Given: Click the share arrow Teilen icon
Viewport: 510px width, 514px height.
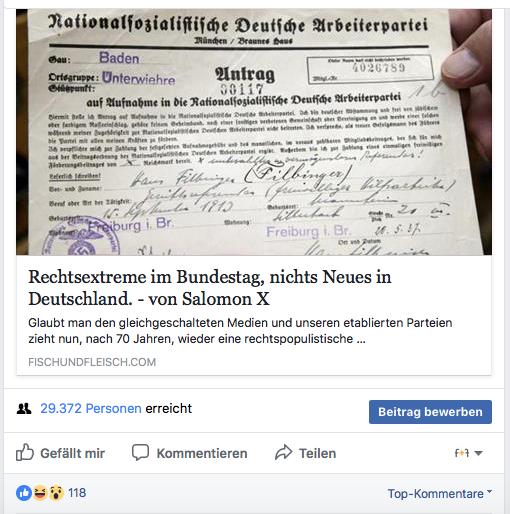Looking at the screenshot, I should coord(283,453).
